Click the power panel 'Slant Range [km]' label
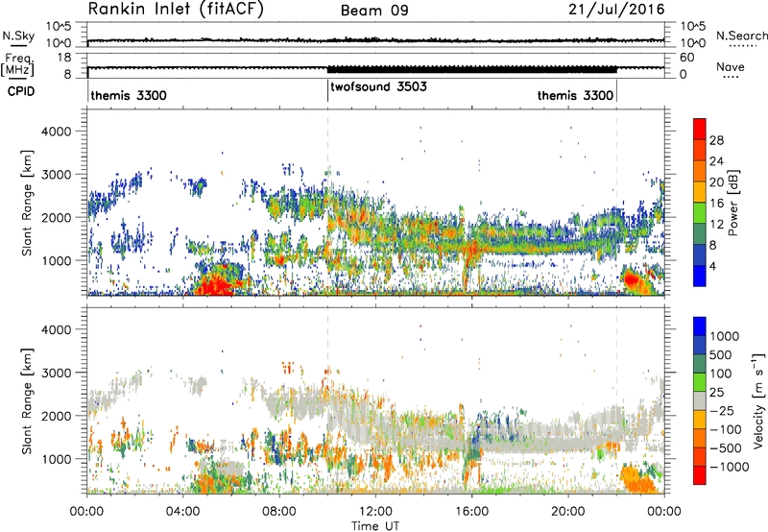This screenshot has width=768, height=532. (x=28, y=204)
